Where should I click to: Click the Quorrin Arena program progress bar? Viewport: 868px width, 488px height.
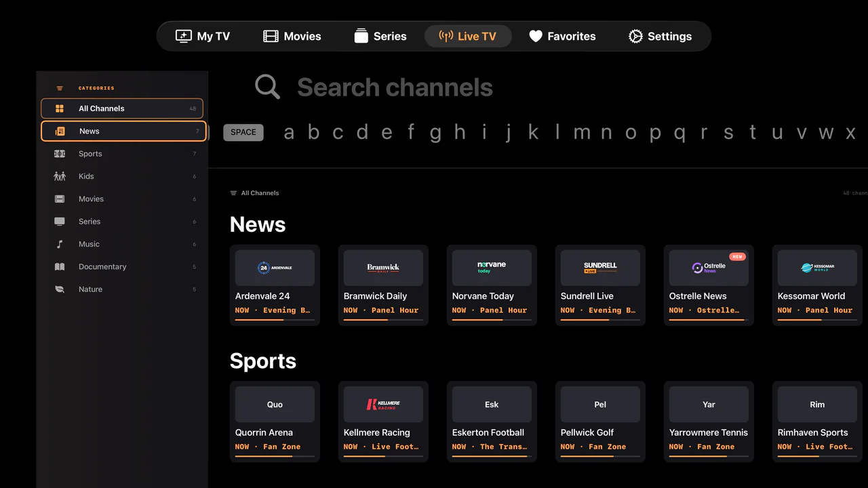pyautogui.click(x=275, y=456)
